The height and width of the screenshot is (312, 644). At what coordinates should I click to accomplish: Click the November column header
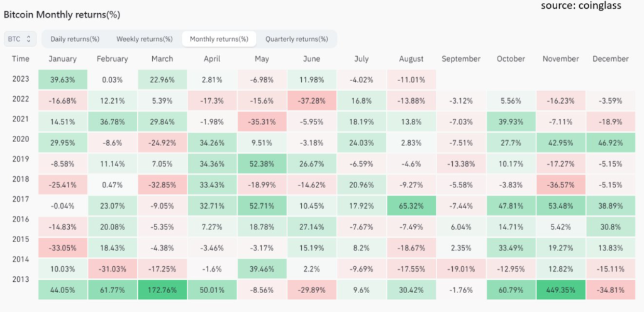point(560,59)
